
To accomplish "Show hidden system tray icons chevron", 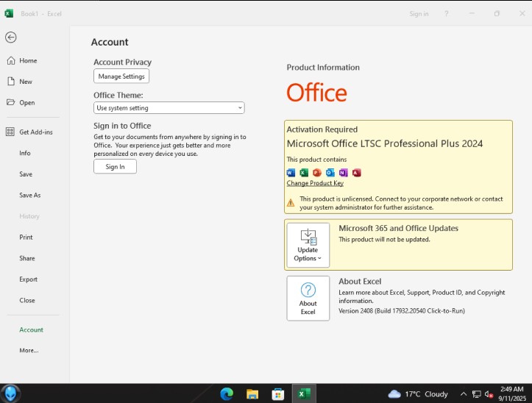I will tap(463, 394).
